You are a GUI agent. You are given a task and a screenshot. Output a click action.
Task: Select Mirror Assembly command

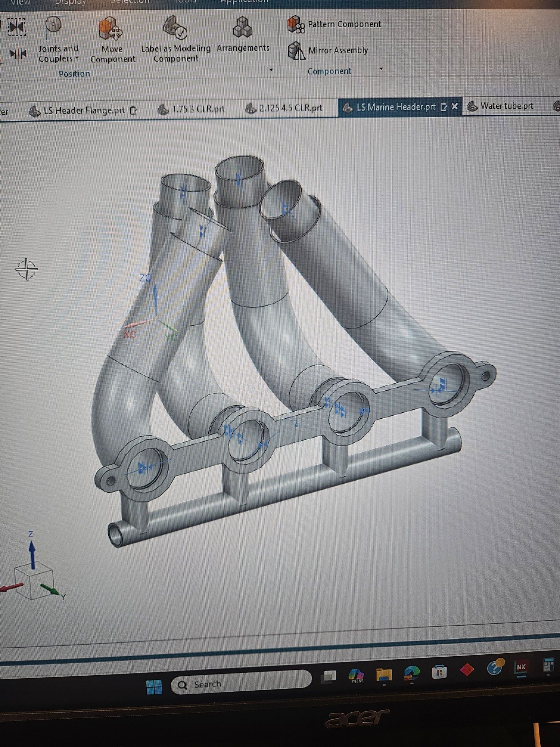(328, 50)
